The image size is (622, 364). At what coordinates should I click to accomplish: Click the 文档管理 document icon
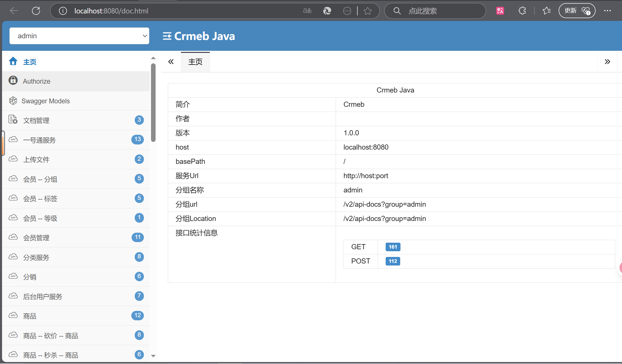(x=13, y=120)
